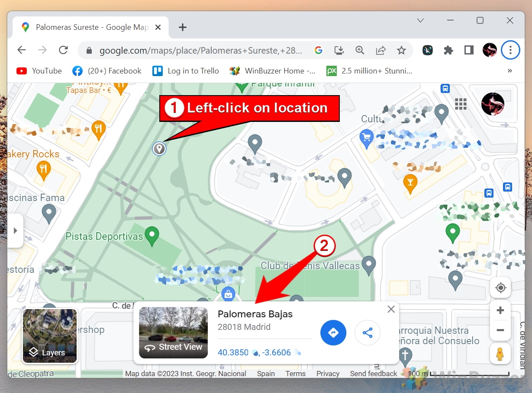532x393 pixels.
Task: Open the Layers map type thumbnail
Action: tap(50, 336)
